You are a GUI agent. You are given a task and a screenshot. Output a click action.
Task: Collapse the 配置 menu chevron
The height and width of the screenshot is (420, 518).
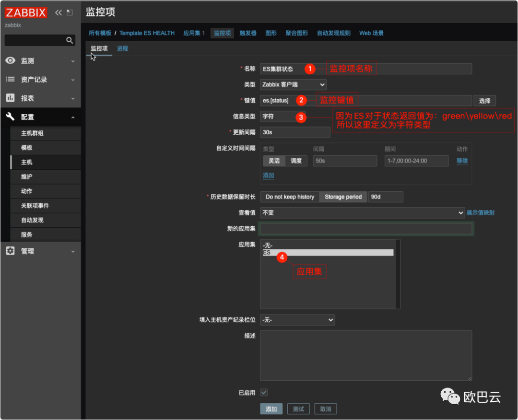[x=73, y=117]
